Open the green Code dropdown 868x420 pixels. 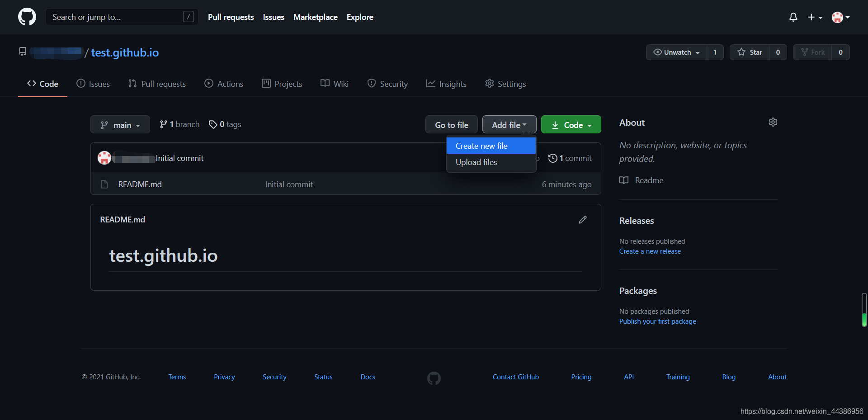(x=571, y=125)
